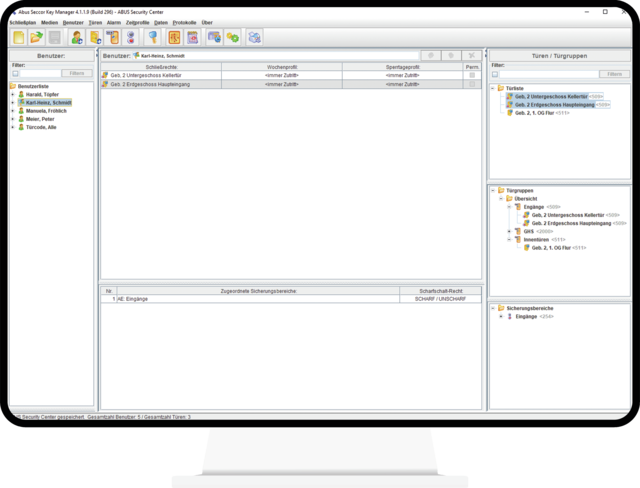The image size is (640, 488).
Task: Click the filter text field in Benutzer panel
Action: point(40,73)
